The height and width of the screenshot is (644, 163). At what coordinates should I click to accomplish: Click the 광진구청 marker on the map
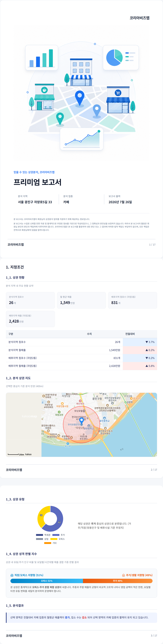pyautogui.click(x=97, y=396)
